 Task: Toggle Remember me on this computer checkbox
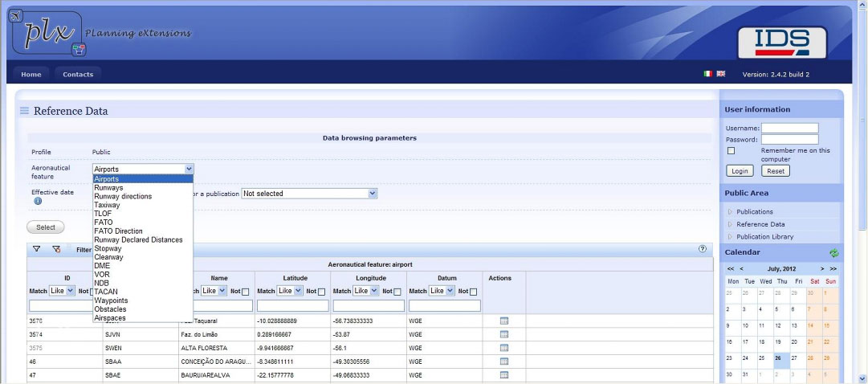731,151
